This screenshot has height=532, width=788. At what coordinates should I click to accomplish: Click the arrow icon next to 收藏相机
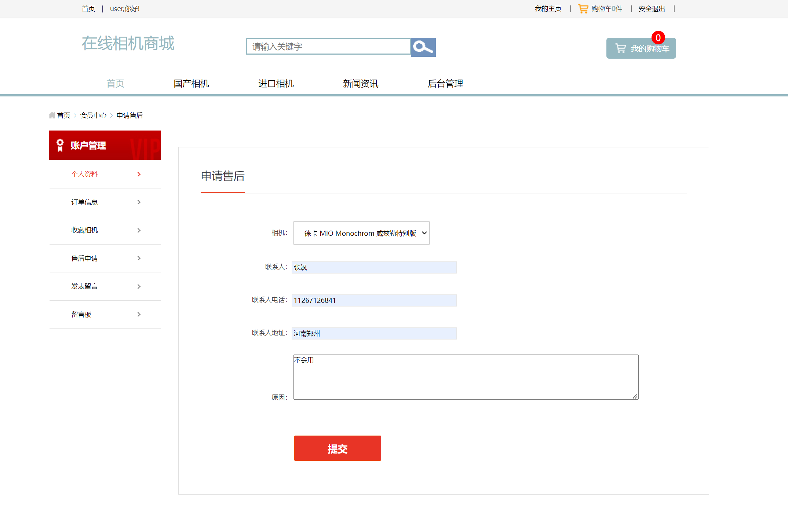coord(139,230)
